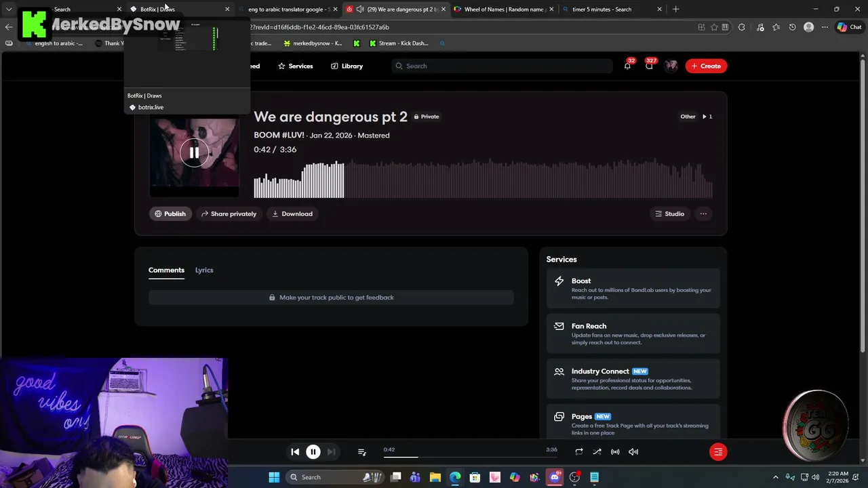Pause the track using the cover art button
Viewport: 868px width, 488px height.
(194, 152)
